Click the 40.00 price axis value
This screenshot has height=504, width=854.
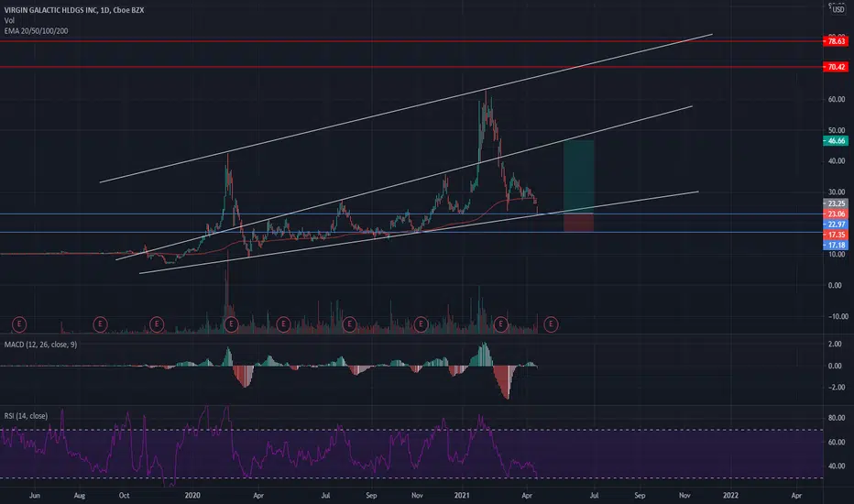pos(836,160)
